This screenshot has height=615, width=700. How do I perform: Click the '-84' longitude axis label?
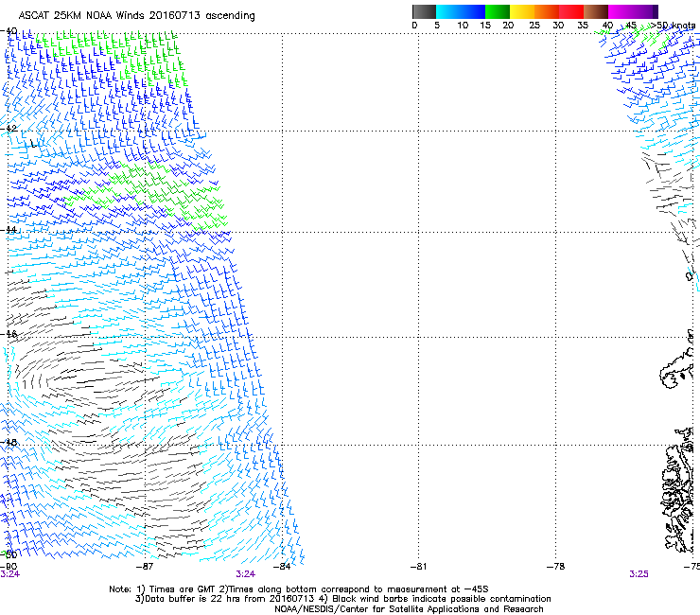click(282, 567)
